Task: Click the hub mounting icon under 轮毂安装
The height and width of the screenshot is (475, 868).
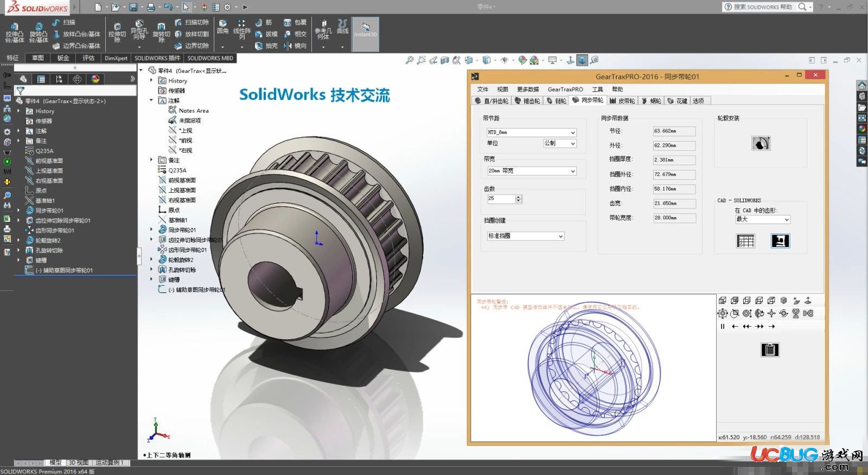Action: point(761,143)
